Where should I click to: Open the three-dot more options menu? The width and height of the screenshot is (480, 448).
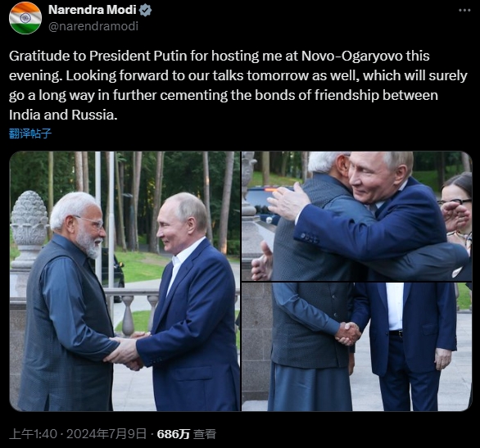(464, 10)
